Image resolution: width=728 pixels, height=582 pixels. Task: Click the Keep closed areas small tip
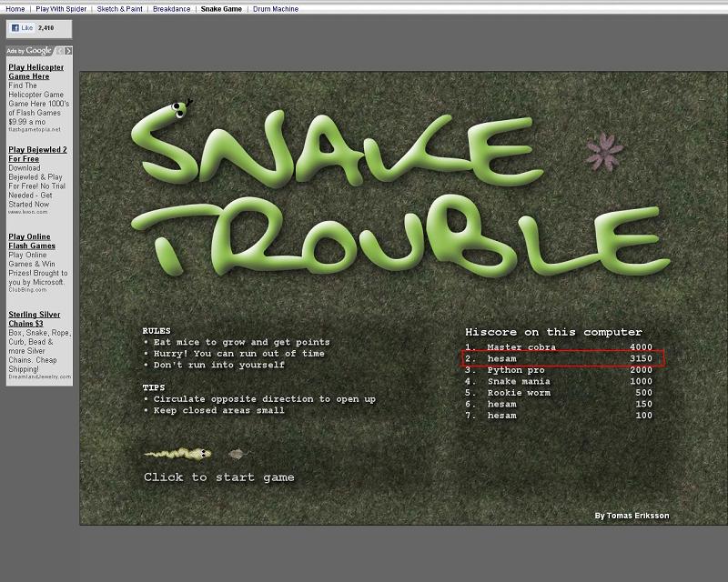tap(218, 410)
